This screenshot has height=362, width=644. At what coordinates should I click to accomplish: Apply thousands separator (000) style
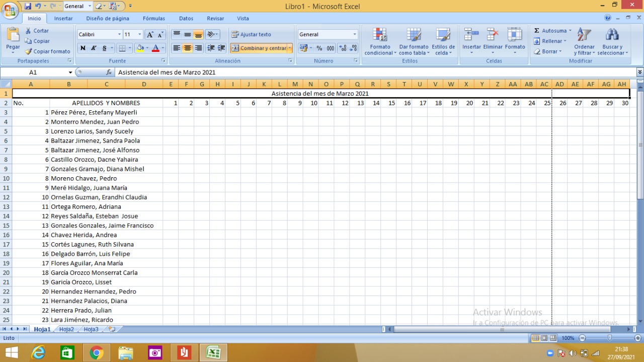coord(331,48)
